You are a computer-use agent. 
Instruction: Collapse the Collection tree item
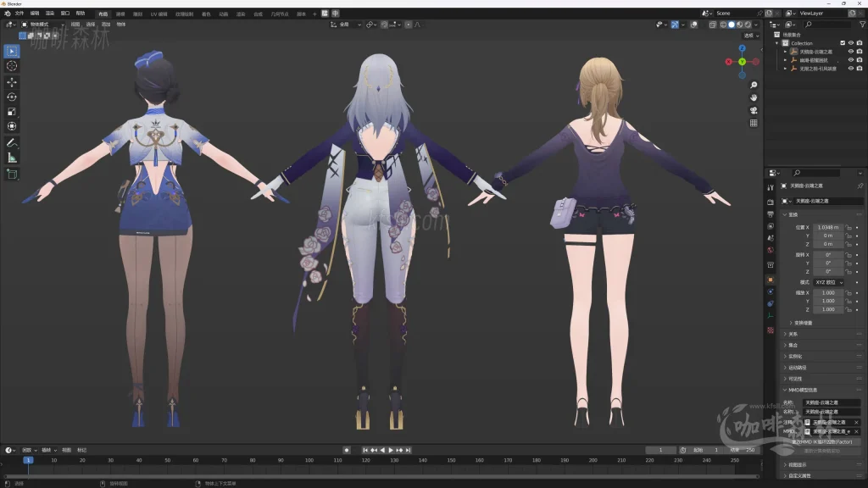coord(777,43)
